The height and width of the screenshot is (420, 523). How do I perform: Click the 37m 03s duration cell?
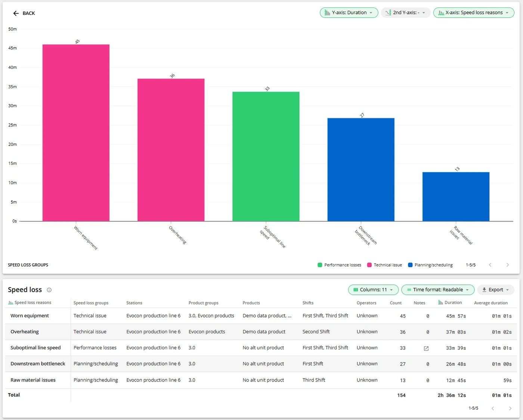[x=456, y=332]
